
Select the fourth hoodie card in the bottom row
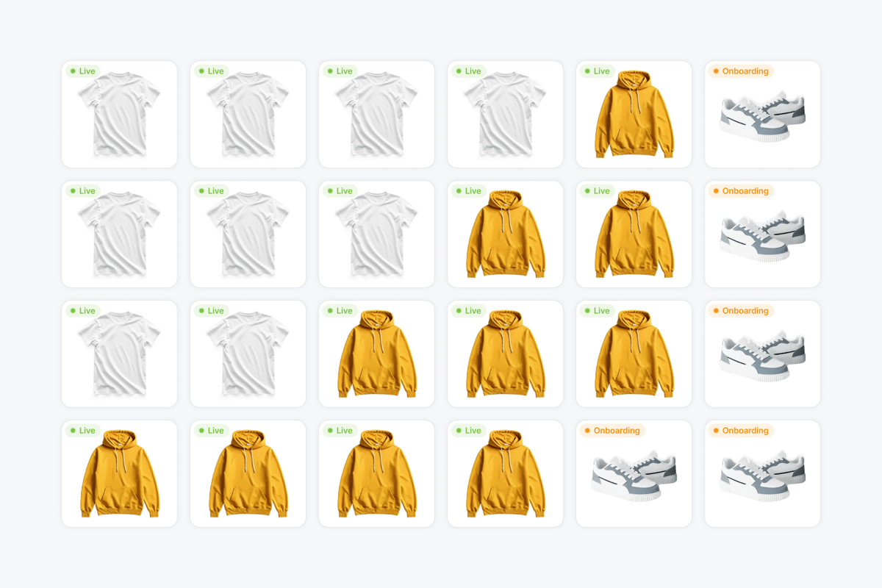click(x=505, y=473)
